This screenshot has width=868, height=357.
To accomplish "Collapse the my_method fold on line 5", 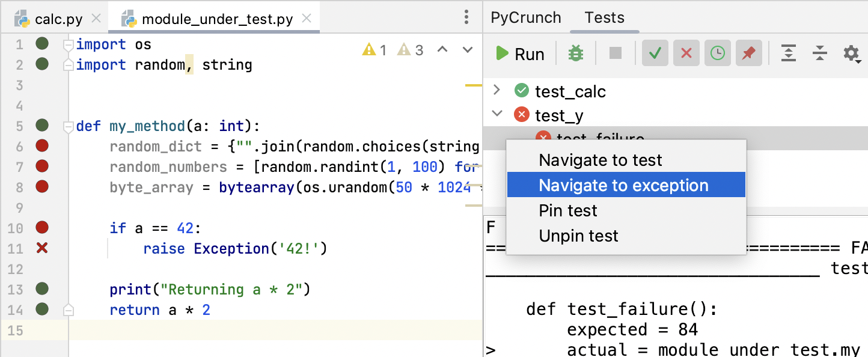I will tap(69, 126).
